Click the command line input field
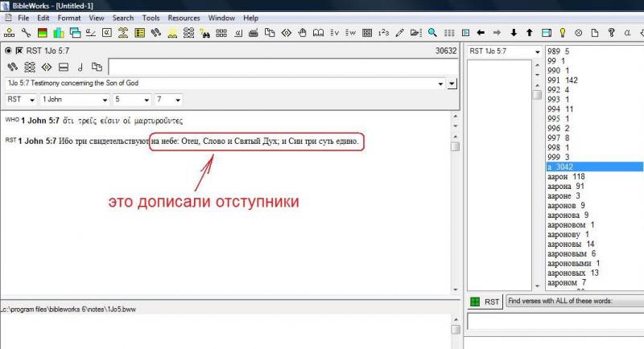The image size is (644, 349). [x=274, y=67]
